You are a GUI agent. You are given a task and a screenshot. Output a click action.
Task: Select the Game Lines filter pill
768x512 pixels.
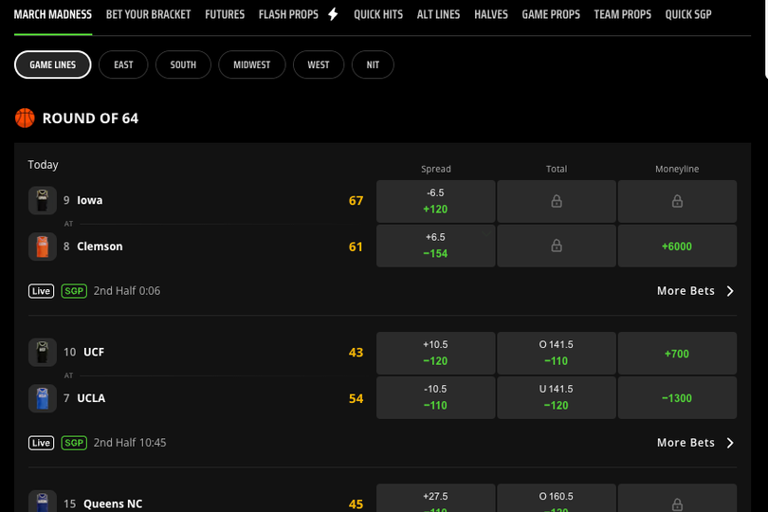(52, 65)
